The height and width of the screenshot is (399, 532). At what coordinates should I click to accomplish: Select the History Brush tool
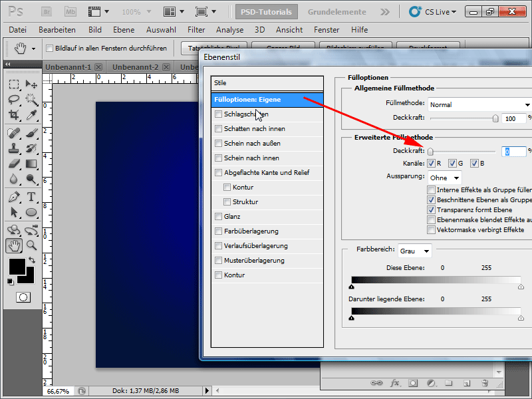[31, 148]
